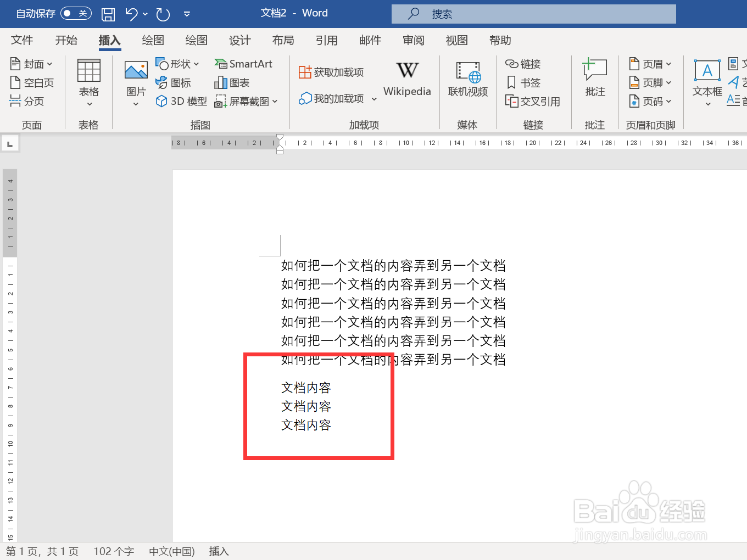Open the 形状 shapes dropdown
This screenshot has height=560, width=747.
click(177, 64)
